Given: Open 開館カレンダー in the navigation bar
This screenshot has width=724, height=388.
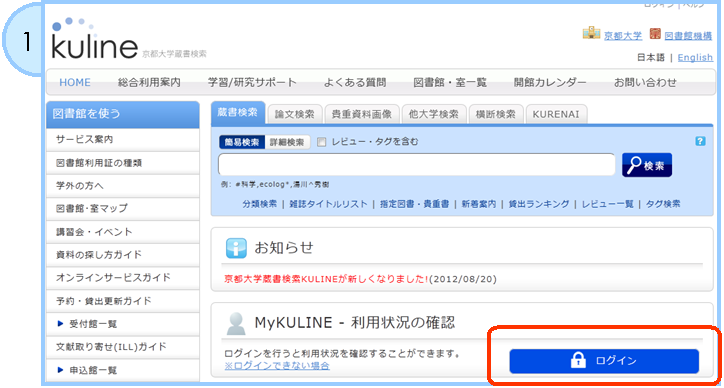Looking at the screenshot, I should (550, 83).
